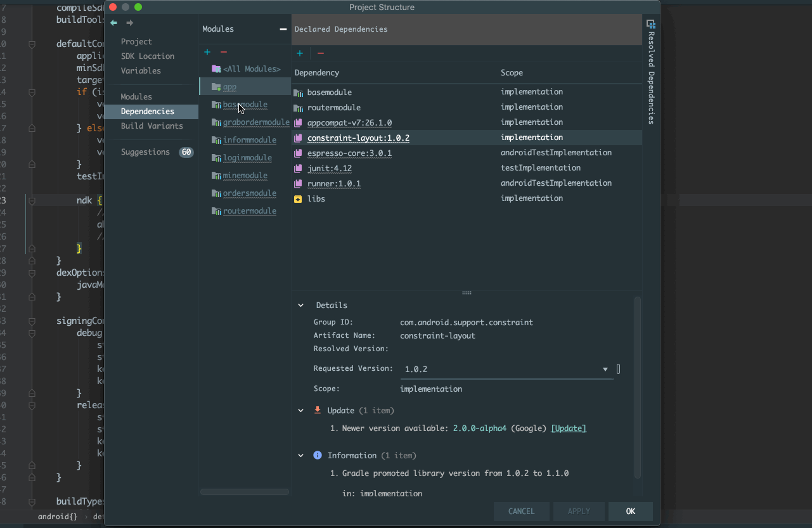
Task: Add a new module with the plus icon
Action: (207, 51)
